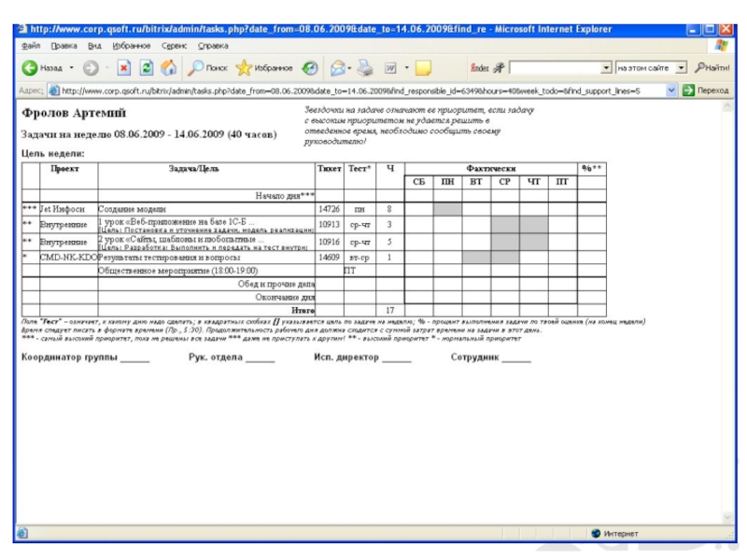
Task: Open the Файл menu
Action: (x=30, y=45)
